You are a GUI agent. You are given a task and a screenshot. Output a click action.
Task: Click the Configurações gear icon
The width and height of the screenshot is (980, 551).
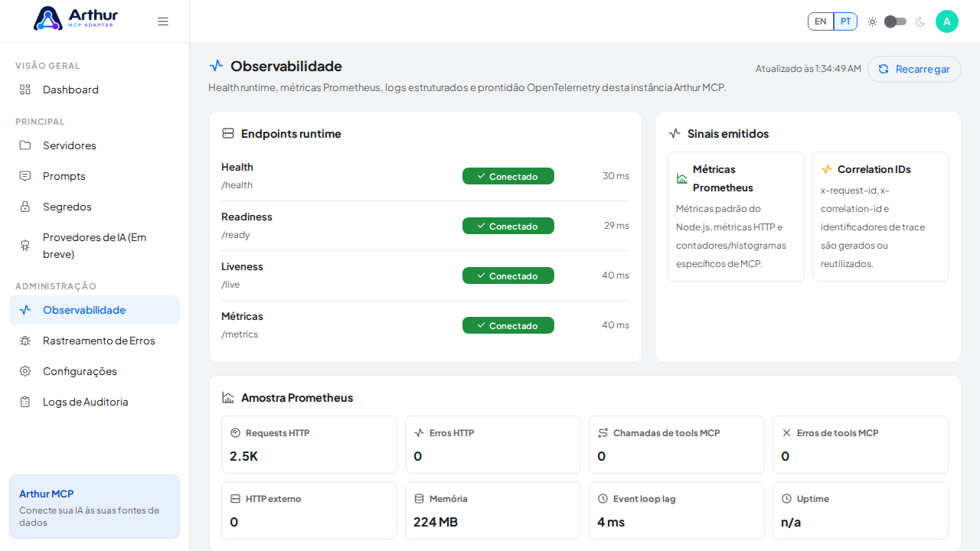point(25,371)
